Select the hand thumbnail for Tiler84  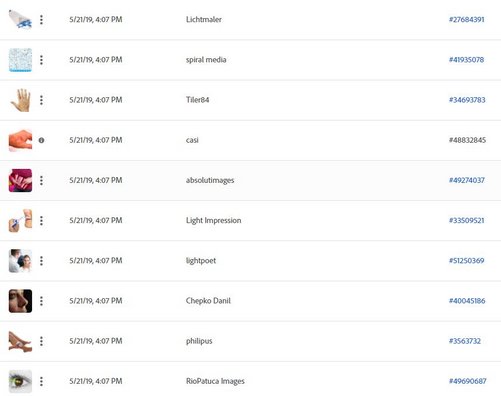[x=20, y=100]
